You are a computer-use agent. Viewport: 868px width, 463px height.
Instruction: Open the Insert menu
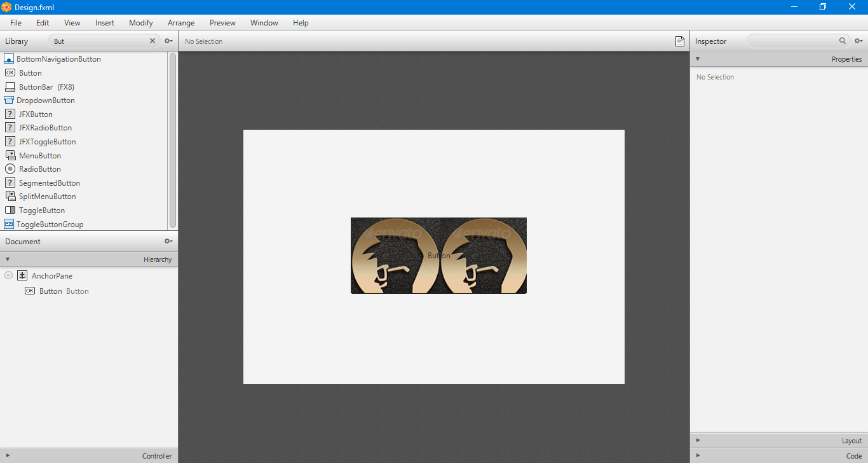pyautogui.click(x=105, y=22)
